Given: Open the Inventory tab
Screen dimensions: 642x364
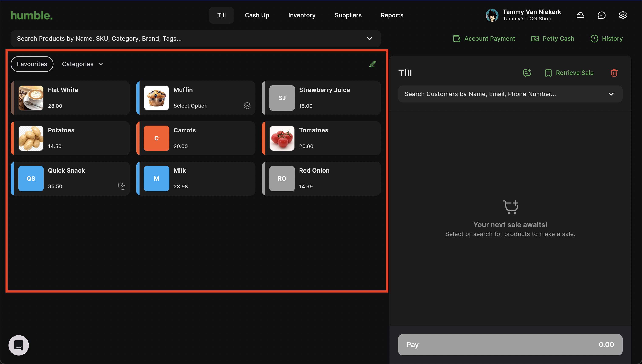Looking at the screenshot, I should tap(301, 15).
